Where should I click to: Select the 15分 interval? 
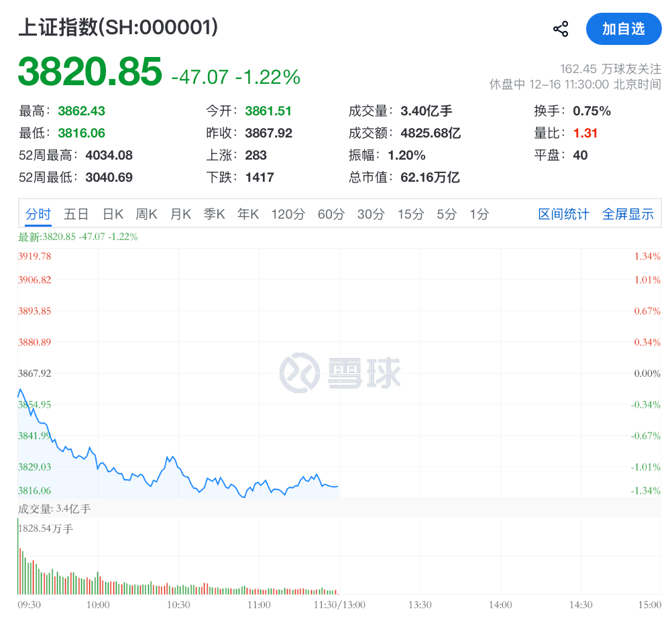[x=410, y=213]
